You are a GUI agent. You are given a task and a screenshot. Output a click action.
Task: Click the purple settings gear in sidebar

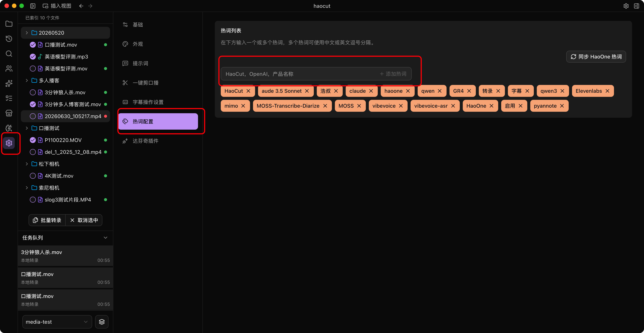(x=9, y=143)
